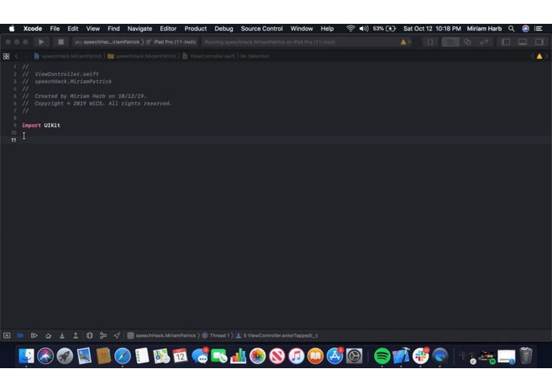Screen dimensions: 552x392
Task: Open Slack from the Dock
Action: click(x=421, y=356)
